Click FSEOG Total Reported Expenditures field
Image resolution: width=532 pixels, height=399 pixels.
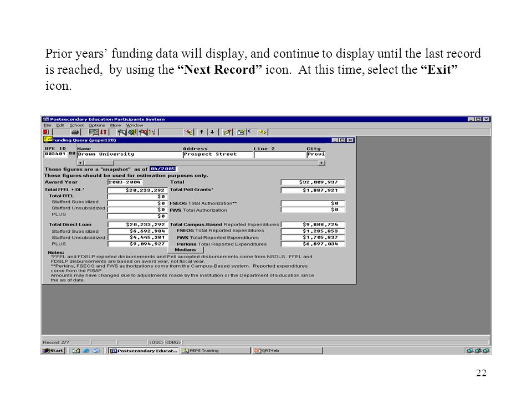pos(313,231)
